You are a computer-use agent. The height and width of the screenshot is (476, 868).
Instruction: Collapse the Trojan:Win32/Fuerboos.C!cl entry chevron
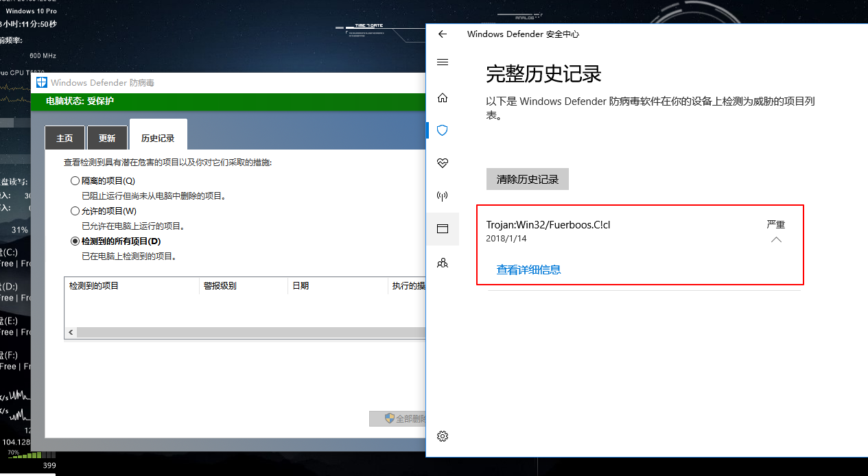click(x=776, y=240)
